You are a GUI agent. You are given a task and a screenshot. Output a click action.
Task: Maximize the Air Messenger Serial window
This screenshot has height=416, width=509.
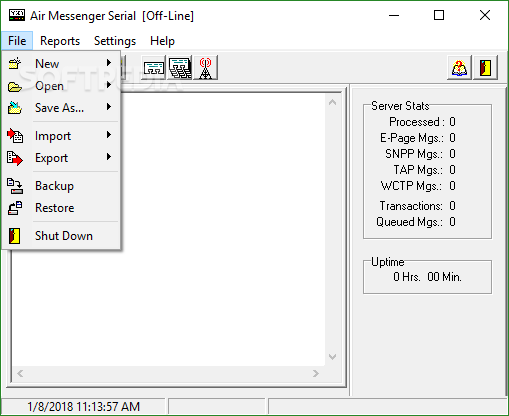439,15
